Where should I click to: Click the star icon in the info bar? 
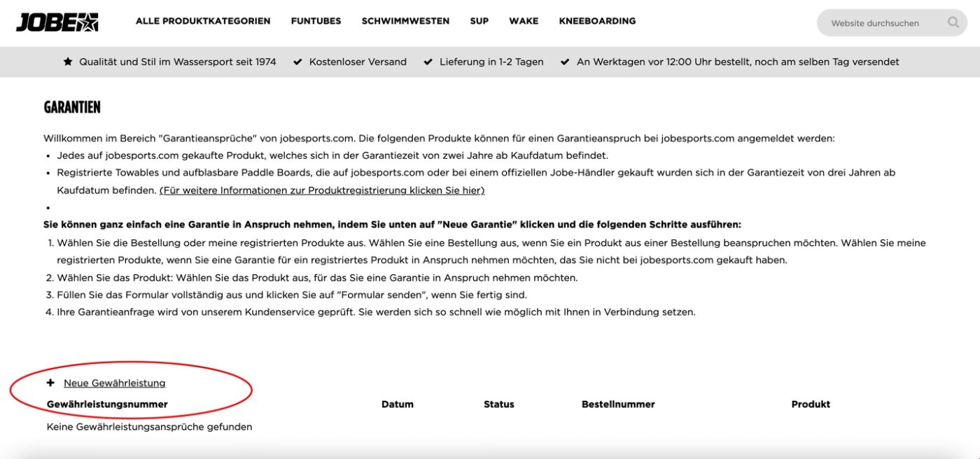click(68, 62)
